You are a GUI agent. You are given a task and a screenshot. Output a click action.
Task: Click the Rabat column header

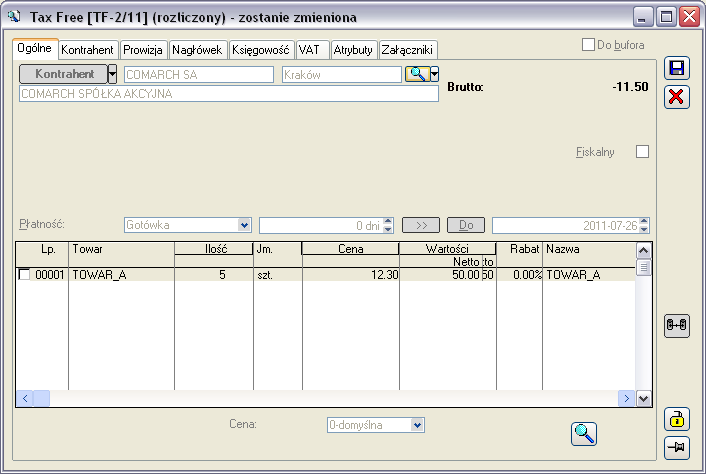coord(520,249)
